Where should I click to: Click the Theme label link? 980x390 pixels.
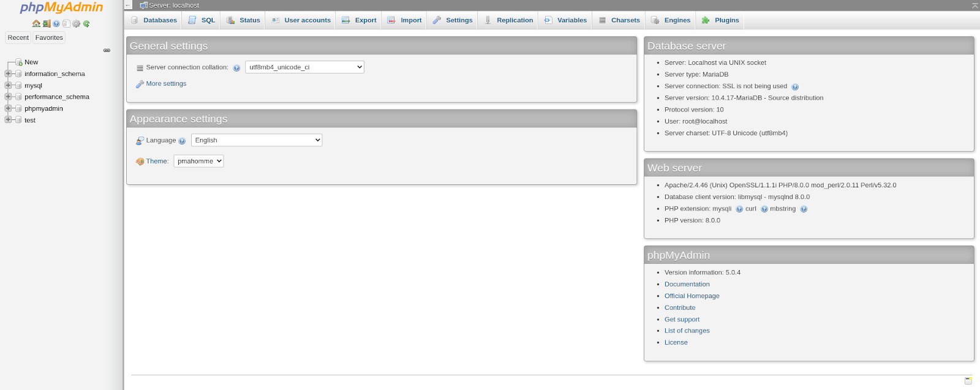tap(157, 161)
